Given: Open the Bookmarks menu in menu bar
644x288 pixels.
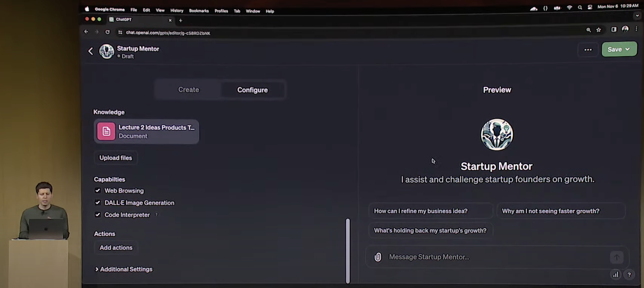Looking at the screenshot, I should point(199,11).
